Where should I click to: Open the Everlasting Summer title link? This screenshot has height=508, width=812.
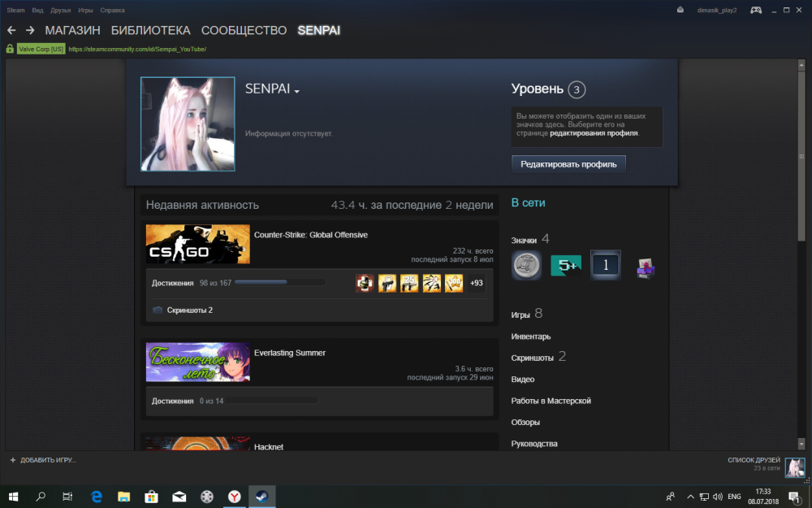[x=290, y=353]
